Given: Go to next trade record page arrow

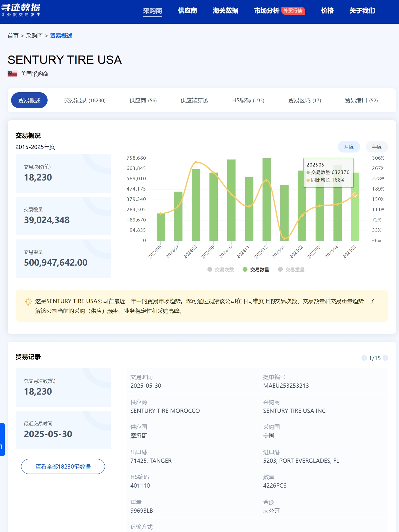Looking at the screenshot, I should tap(385, 358).
